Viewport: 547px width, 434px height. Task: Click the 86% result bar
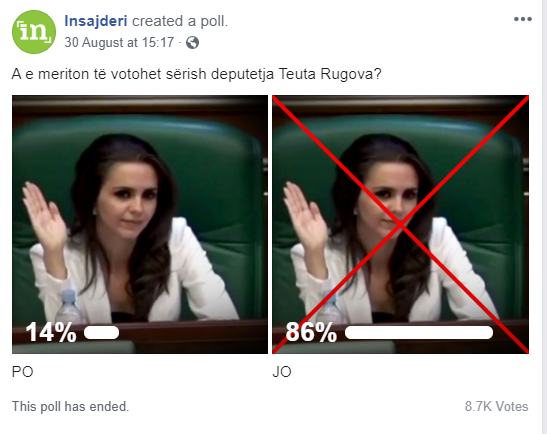click(x=419, y=332)
